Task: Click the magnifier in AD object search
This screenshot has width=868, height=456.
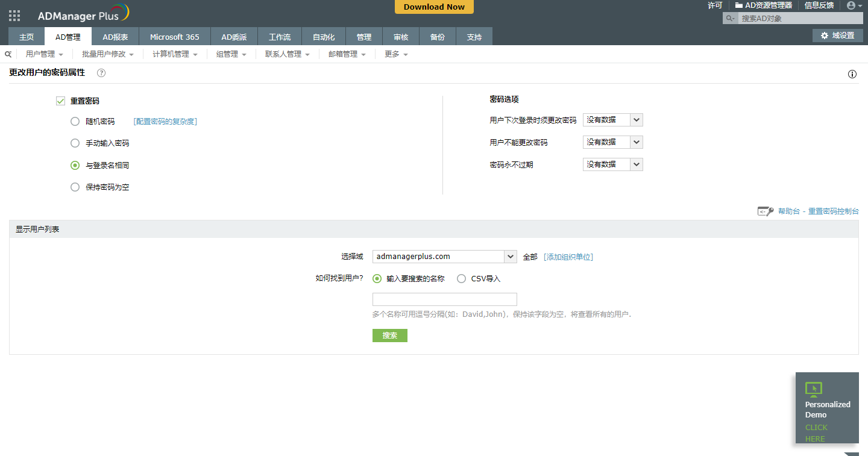Action: 730,19
